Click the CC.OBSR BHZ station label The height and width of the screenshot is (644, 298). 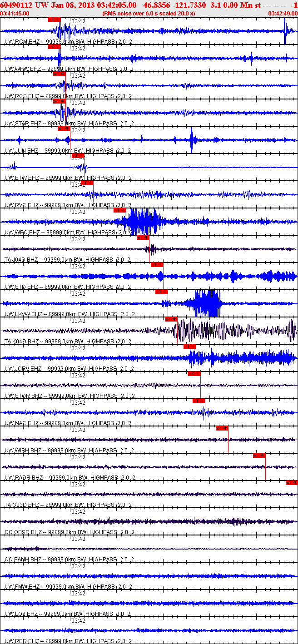click(x=23, y=532)
